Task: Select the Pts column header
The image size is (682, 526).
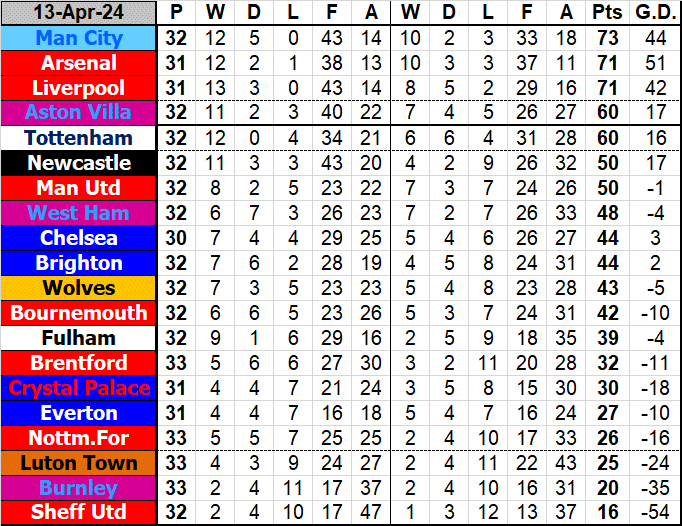Action: [605, 13]
